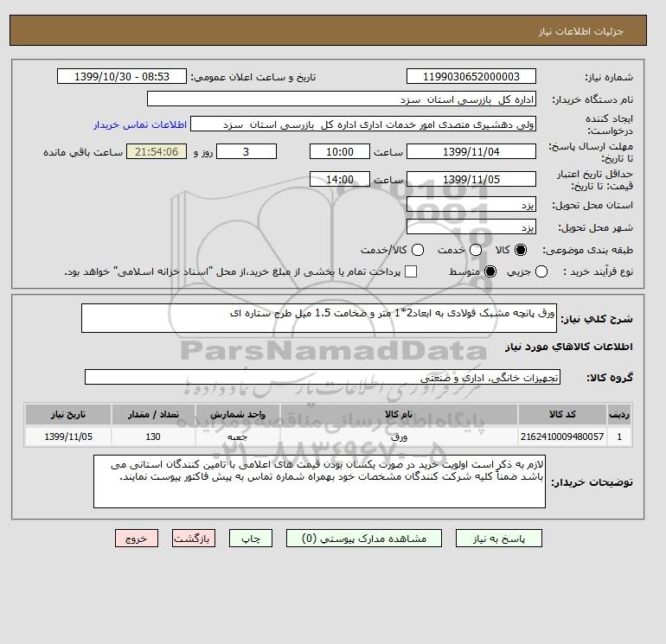Click the unit cell جعبه
Viewport: 666px width, 644px height.
pyautogui.click(x=238, y=437)
